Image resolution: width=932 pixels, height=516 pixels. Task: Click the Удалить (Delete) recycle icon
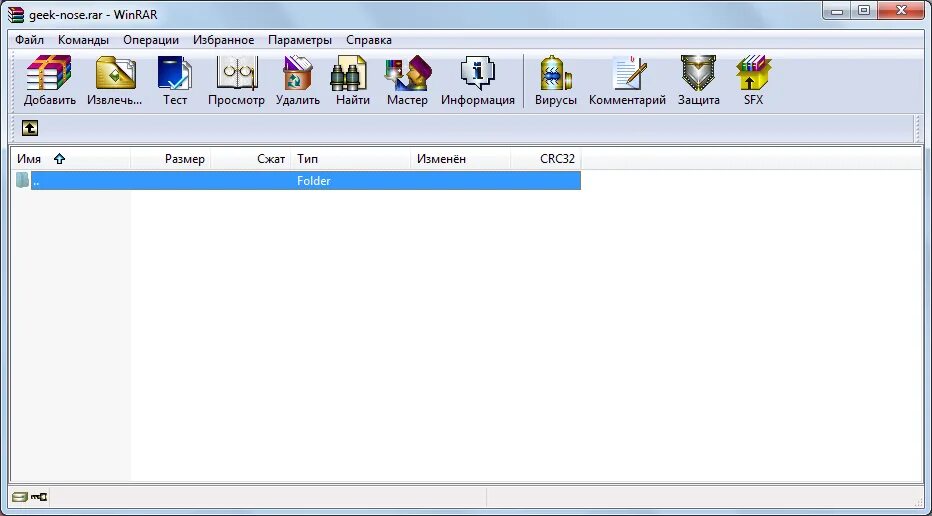298,73
